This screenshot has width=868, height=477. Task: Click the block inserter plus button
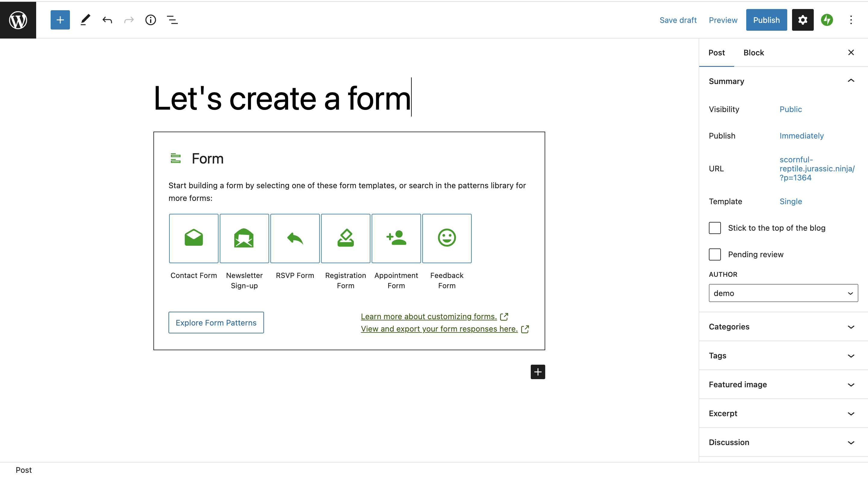click(60, 20)
